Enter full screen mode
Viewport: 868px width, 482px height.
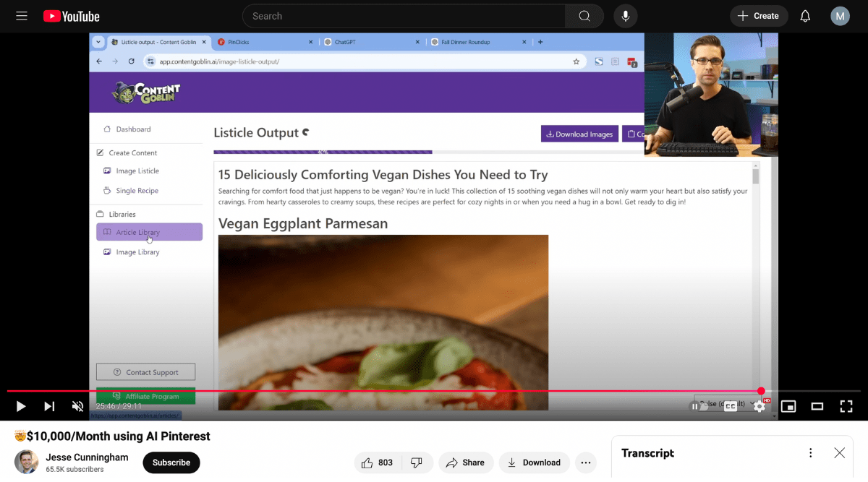(846, 406)
